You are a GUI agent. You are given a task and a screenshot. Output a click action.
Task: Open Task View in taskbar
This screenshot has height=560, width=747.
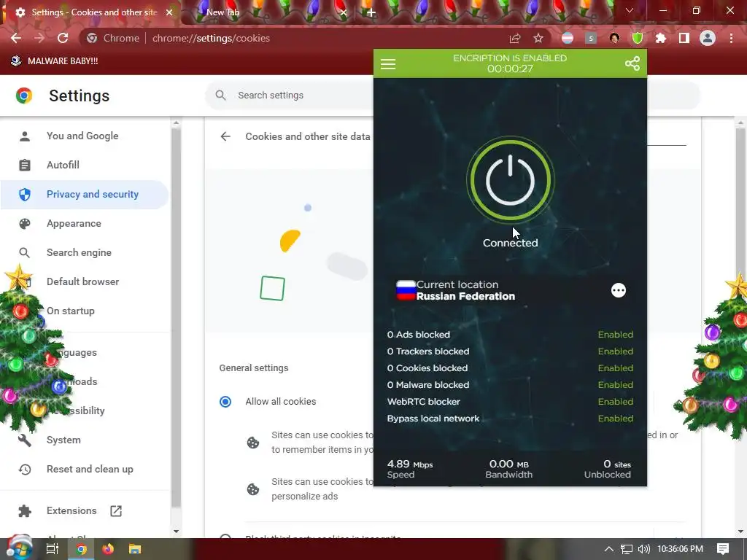tap(53, 549)
